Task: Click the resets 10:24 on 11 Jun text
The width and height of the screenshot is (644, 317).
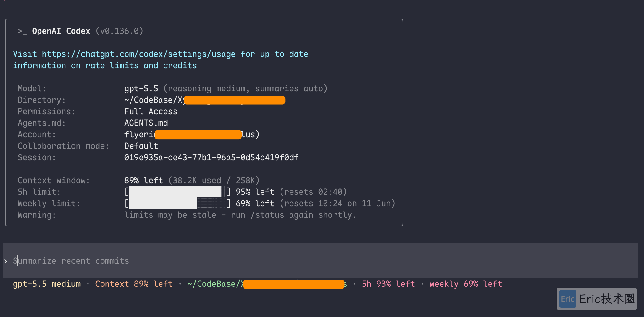Action: point(337,204)
